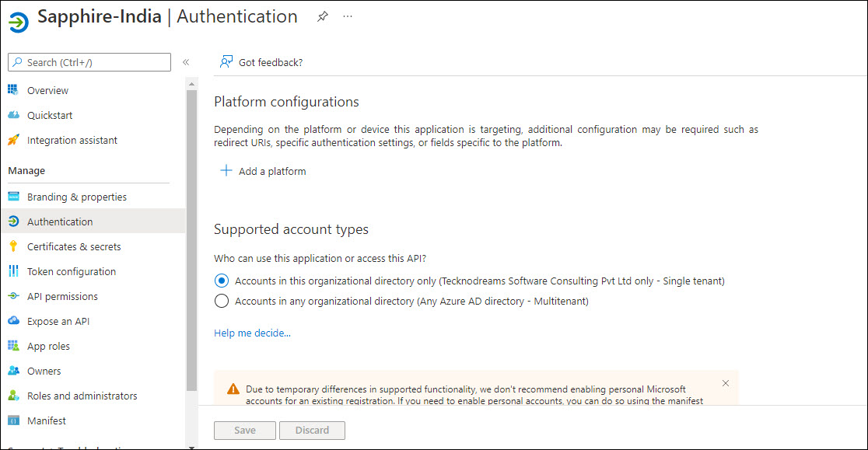
Task: Click the Got feedback person icon
Action: point(226,62)
